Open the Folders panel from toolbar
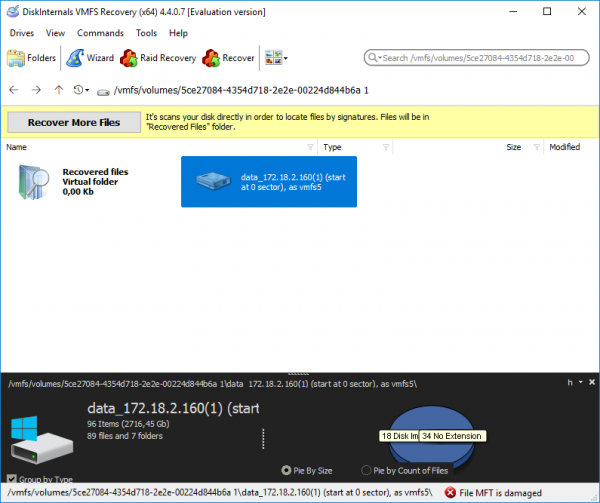Image resolution: width=600 pixels, height=503 pixels. pos(32,58)
